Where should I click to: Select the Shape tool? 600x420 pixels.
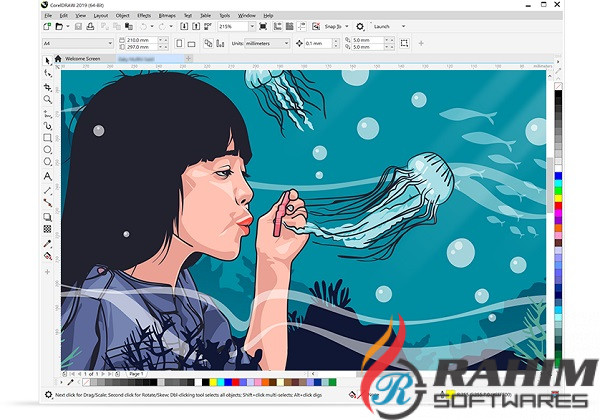[x=47, y=73]
